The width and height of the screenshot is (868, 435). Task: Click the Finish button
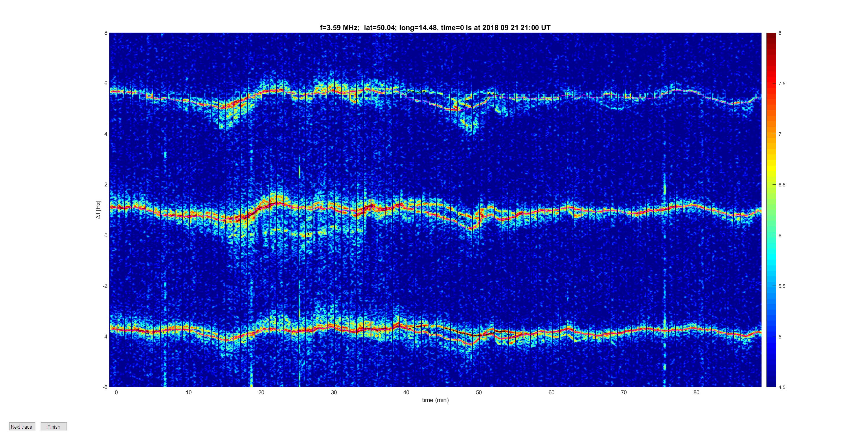(x=54, y=427)
